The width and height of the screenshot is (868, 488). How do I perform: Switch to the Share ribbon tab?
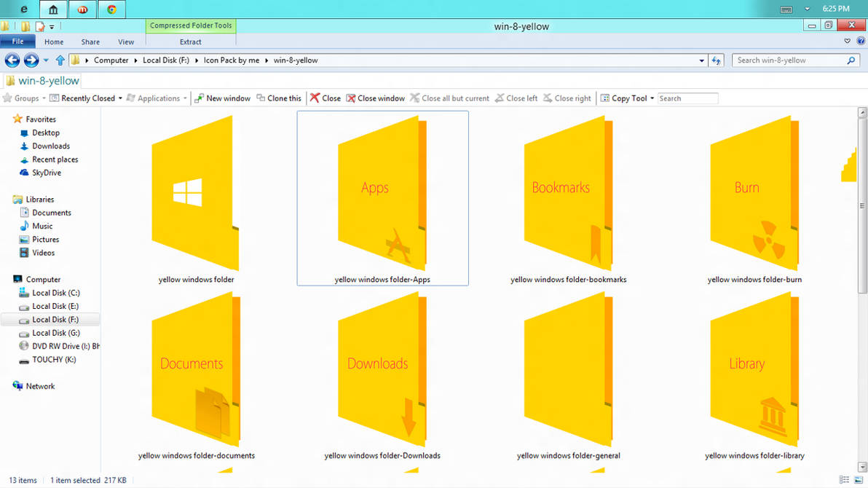click(90, 42)
